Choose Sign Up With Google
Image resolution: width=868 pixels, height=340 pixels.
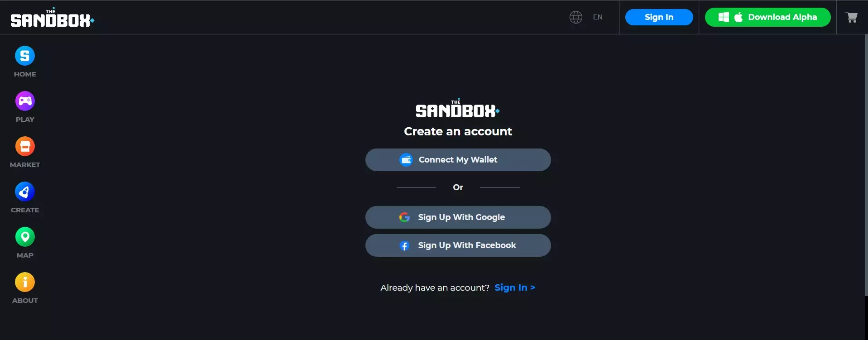pyautogui.click(x=458, y=217)
